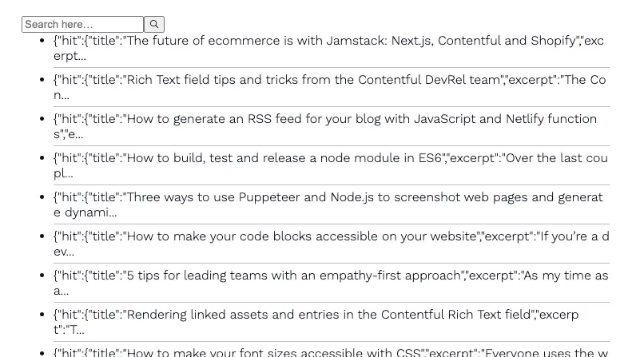644x357 pixels.
Task: Open the Rendering linked assets result
Action: pos(332,322)
